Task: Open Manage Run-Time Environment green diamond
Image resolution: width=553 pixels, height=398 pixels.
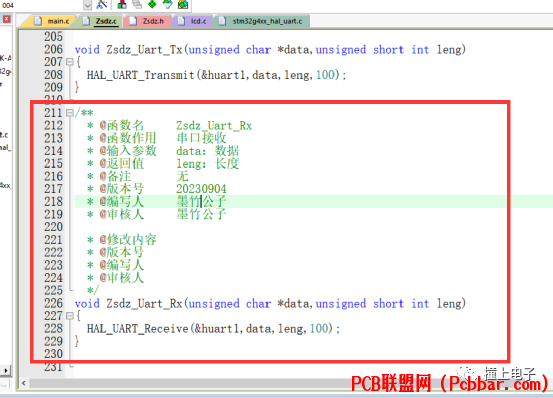Action: (152, 4)
